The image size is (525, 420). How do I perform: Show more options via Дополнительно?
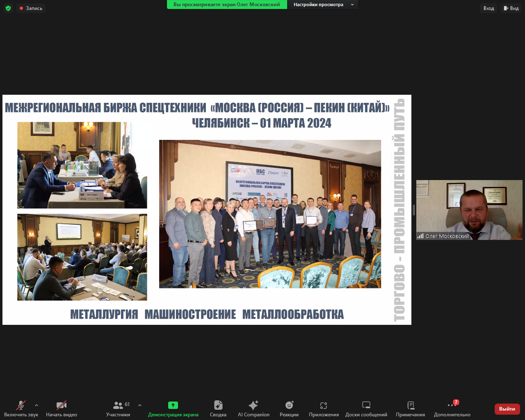pyautogui.click(x=452, y=409)
